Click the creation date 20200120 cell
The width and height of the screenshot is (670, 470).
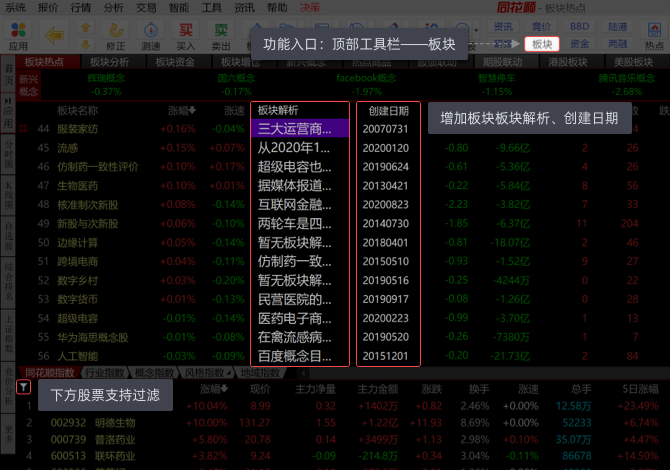coord(386,148)
